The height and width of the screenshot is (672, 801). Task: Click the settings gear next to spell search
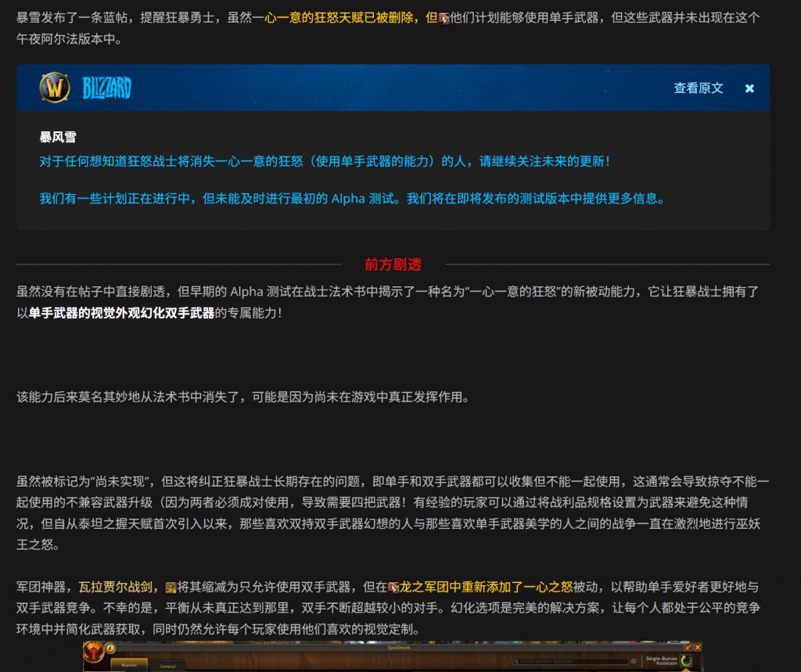point(633,661)
